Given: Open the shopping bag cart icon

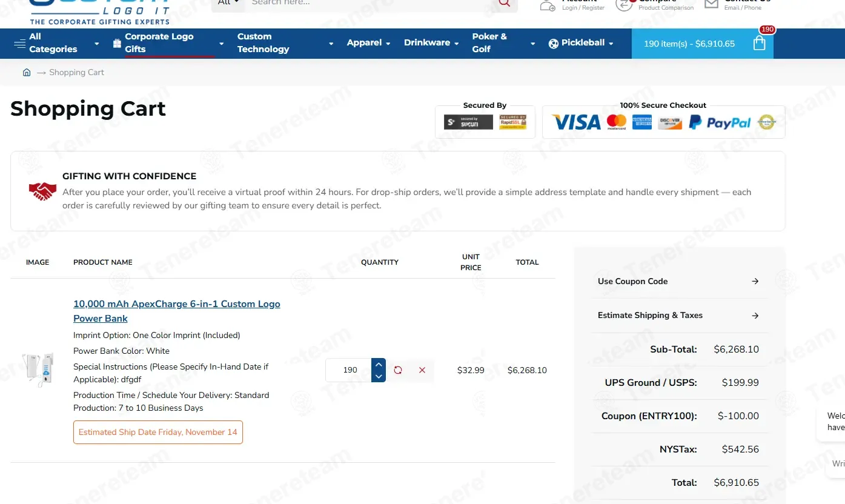Looking at the screenshot, I should pyautogui.click(x=759, y=44).
